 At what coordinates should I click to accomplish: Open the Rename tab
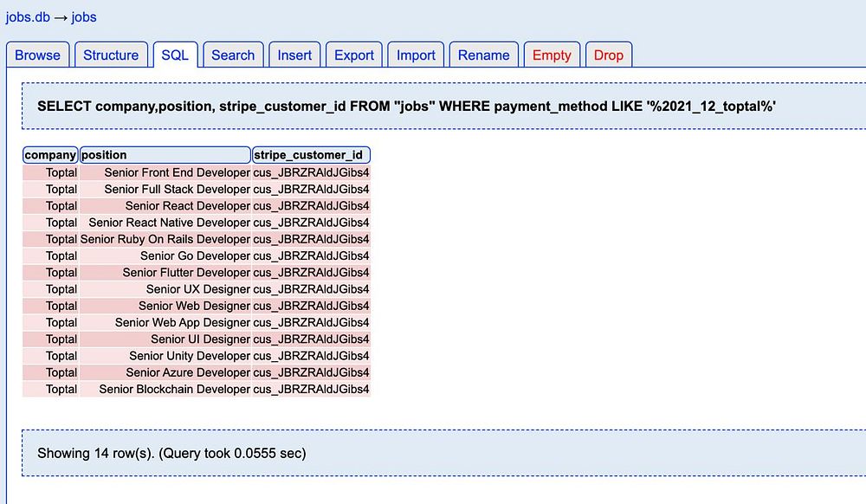coord(484,55)
